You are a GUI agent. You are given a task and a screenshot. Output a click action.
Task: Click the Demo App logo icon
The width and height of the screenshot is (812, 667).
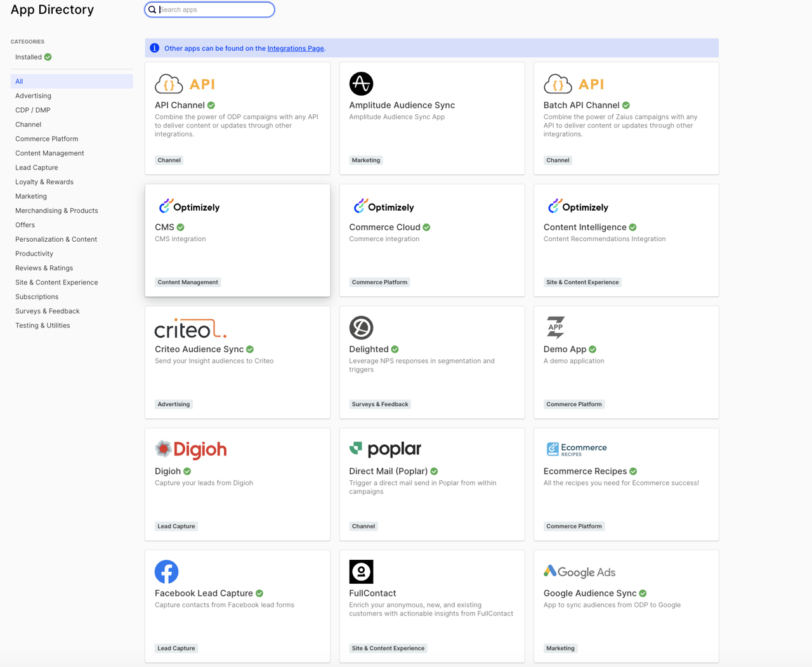pos(556,327)
